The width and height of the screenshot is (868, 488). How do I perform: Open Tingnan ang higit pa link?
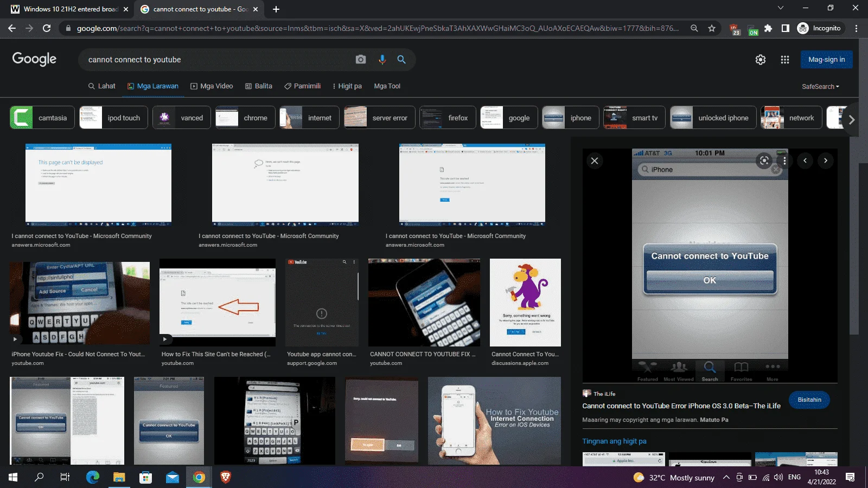click(x=614, y=441)
